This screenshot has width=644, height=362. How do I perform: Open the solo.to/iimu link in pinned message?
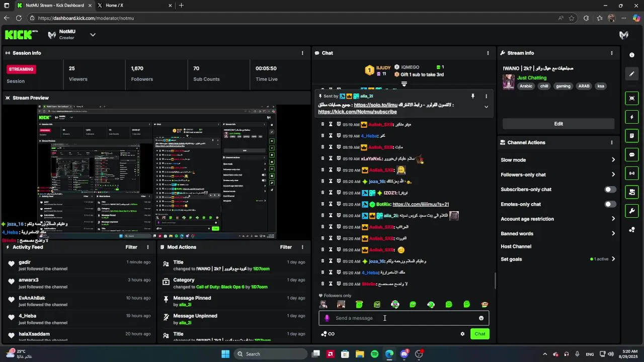click(375, 105)
